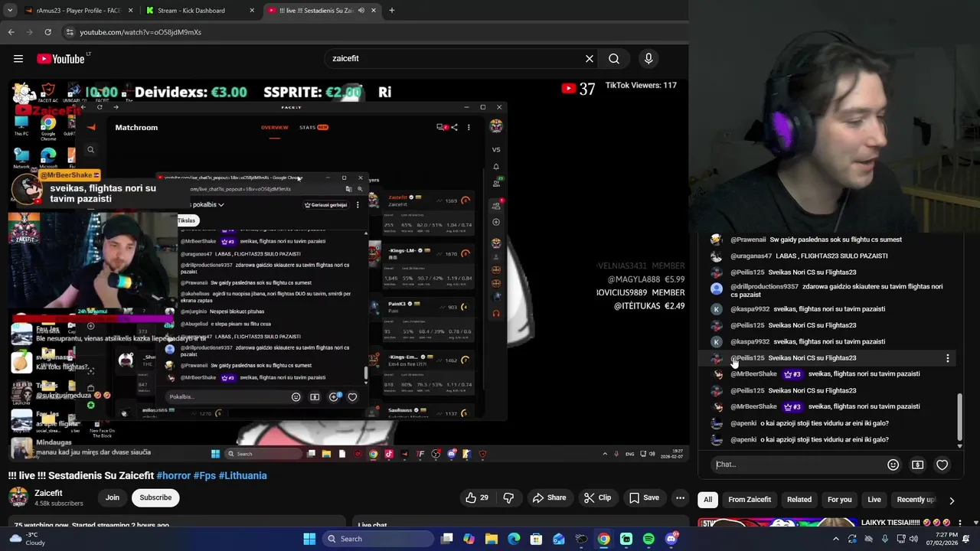980x551 pixels.
Task: Dislike the livestream video
Action: [x=508, y=497]
